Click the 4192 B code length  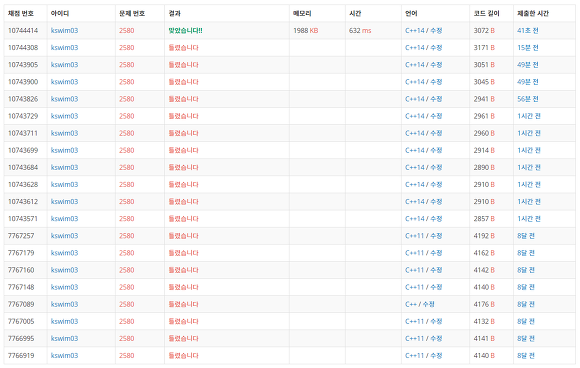point(484,236)
